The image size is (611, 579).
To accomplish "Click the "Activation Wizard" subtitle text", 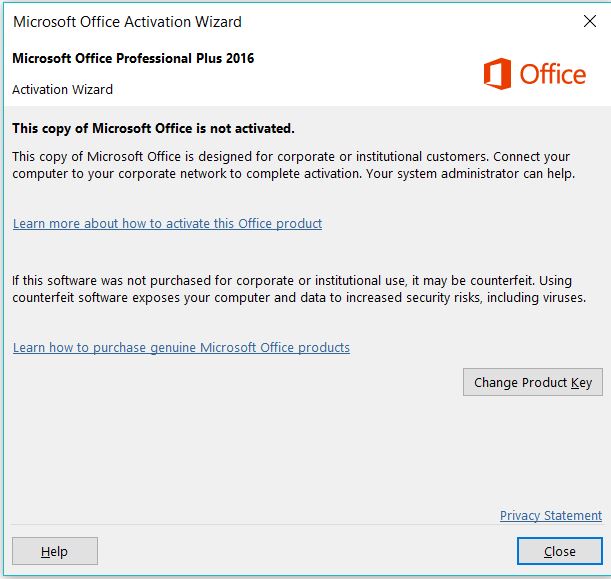I will pyautogui.click(x=62, y=89).
